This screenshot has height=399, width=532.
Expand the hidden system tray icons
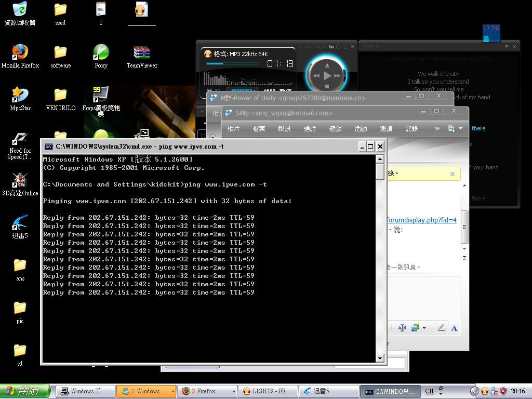coord(474,391)
